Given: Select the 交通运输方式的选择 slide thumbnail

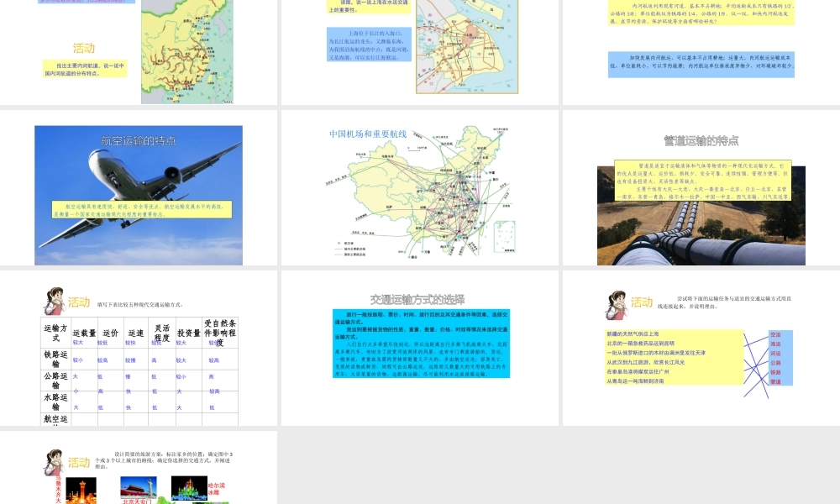Looking at the screenshot, I should 419,348.
